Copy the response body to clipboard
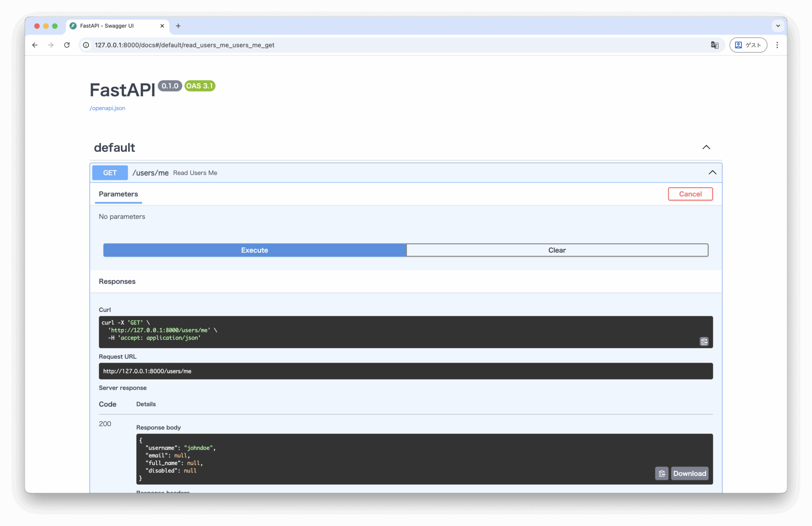Screen dimensions: 812x526 pos(661,474)
